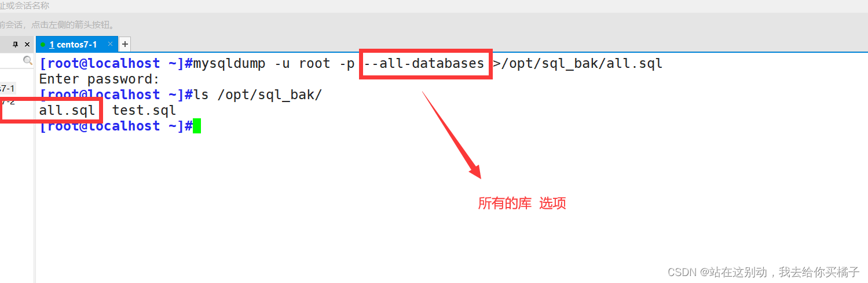
Task: Click all.sql in the ls output
Action: [x=67, y=110]
